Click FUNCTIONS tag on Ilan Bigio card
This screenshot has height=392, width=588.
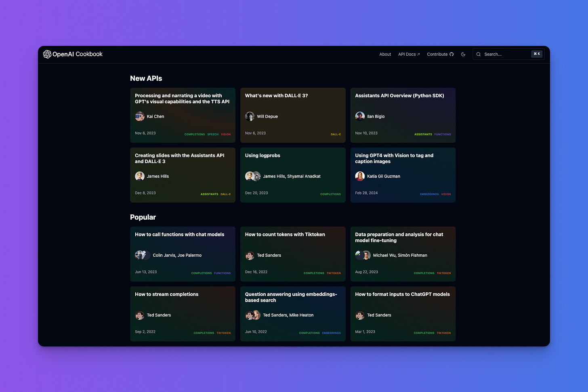point(443,134)
